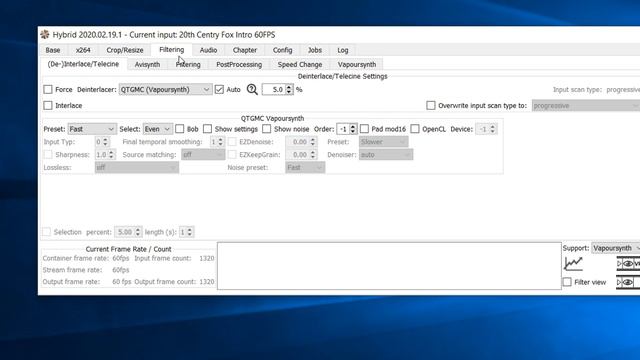Open the Lossless off dropdown
Viewport: 640px width, 360px height.
(136, 167)
